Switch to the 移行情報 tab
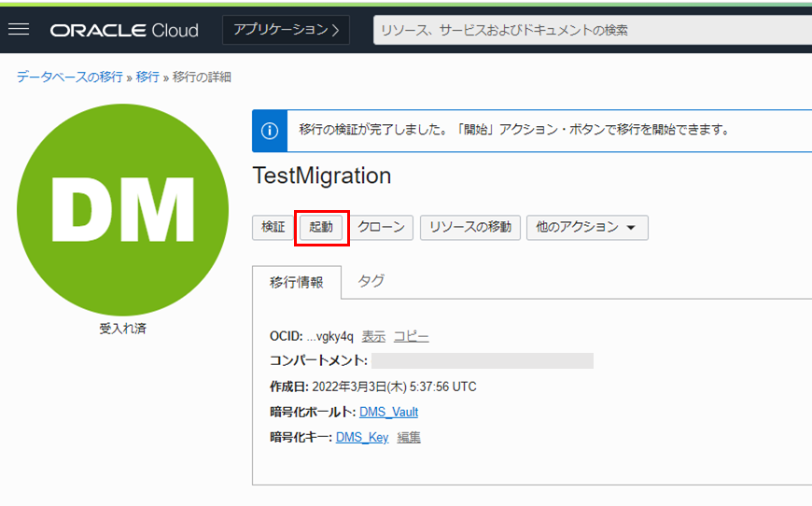 [x=297, y=282]
